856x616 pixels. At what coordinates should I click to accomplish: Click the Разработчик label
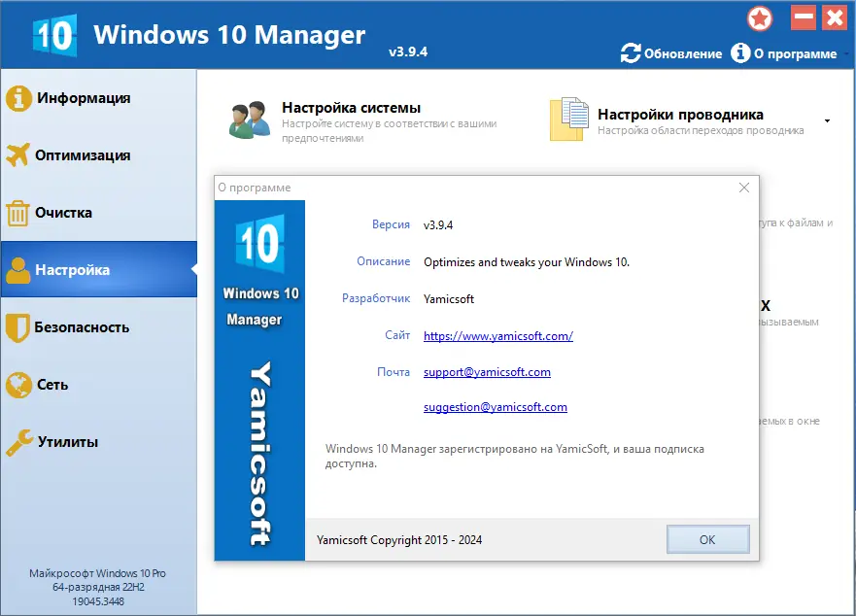point(376,298)
